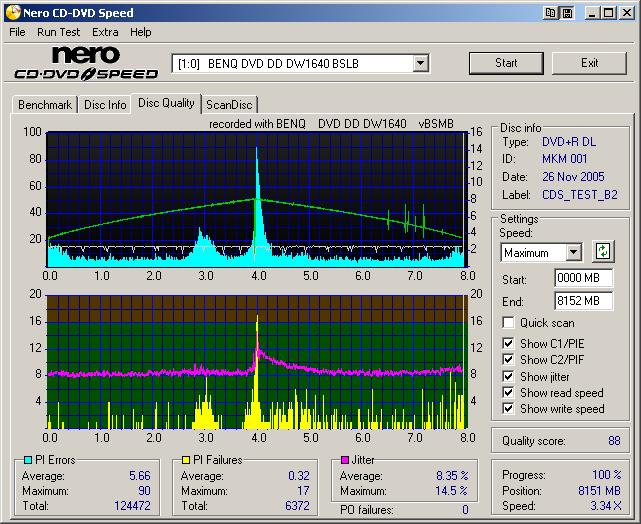Click the magenta Jitter color swatch
Image resolution: width=641 pixels, height=524 pixels.
[345, 460]
